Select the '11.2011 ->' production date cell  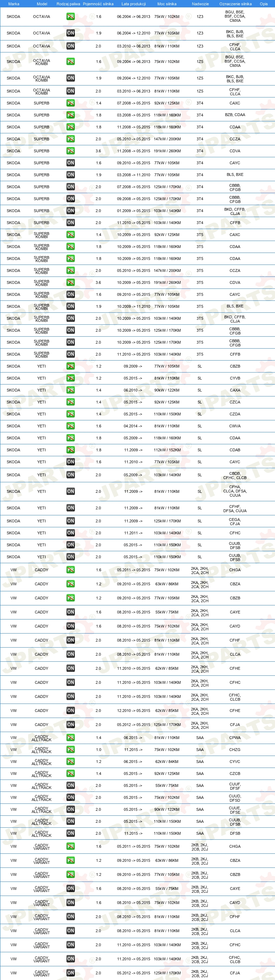[x=133, y=533]
